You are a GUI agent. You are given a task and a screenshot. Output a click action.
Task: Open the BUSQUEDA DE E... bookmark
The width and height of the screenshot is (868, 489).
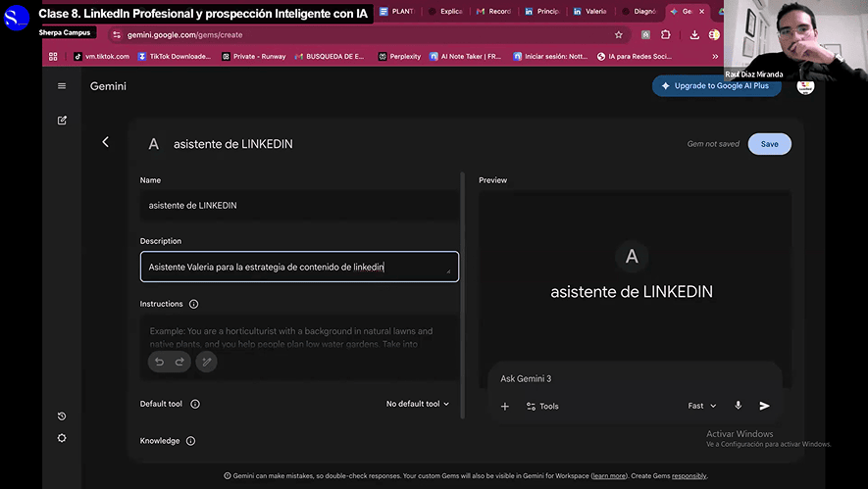pyautogui.click(x=330, y=57)
